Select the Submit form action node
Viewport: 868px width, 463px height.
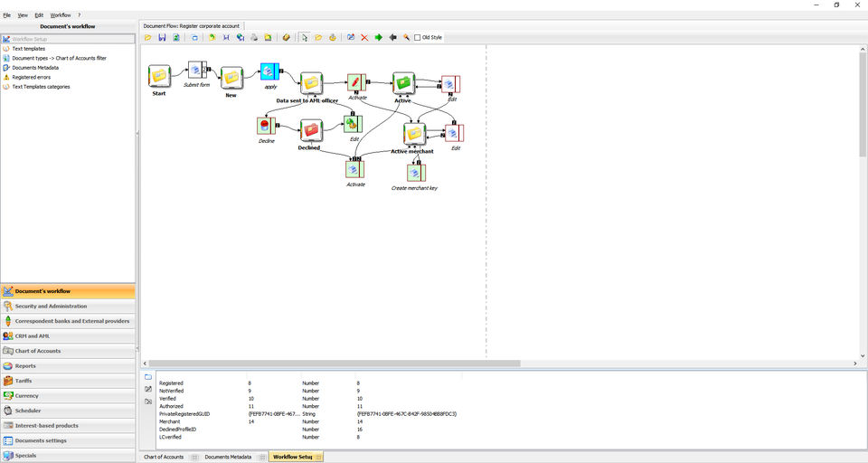[197, 70]
